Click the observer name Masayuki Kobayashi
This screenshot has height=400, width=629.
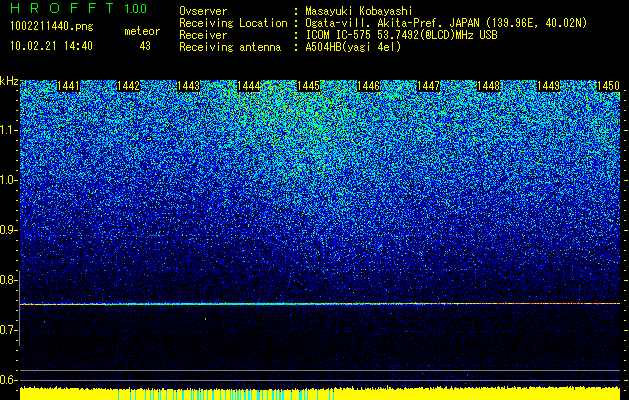click(358, 11)
